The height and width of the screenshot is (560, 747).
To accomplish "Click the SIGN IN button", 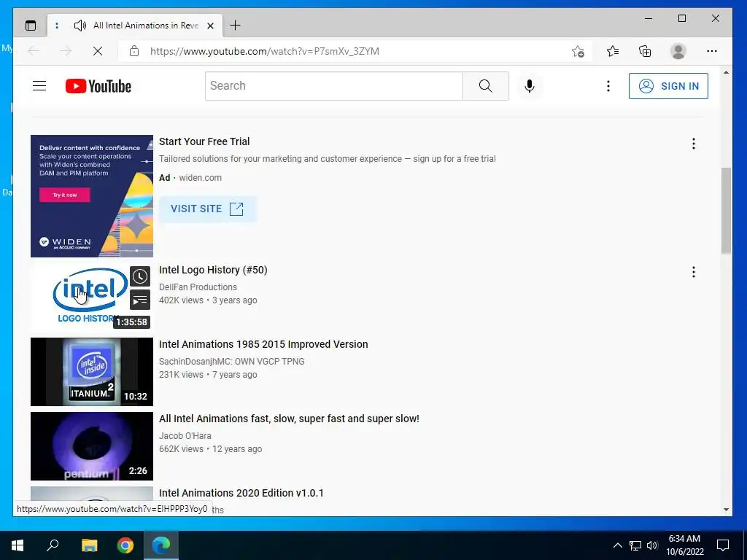I will (x=668, y=86).
